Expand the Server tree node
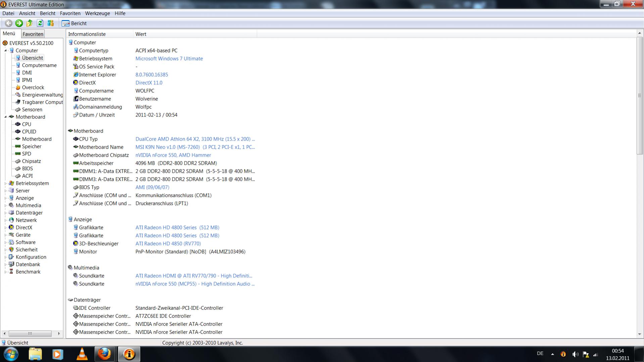 coord(5,191)
